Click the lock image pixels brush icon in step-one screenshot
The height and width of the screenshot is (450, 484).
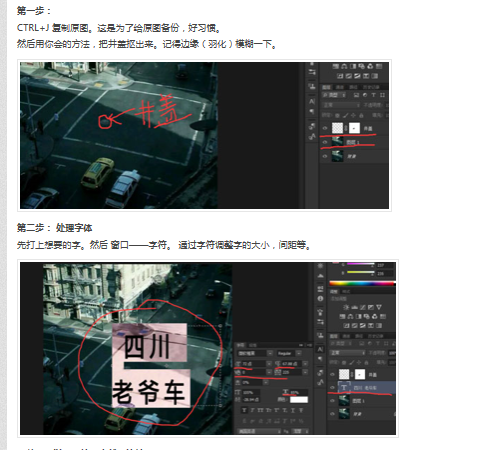pos(345,116)
